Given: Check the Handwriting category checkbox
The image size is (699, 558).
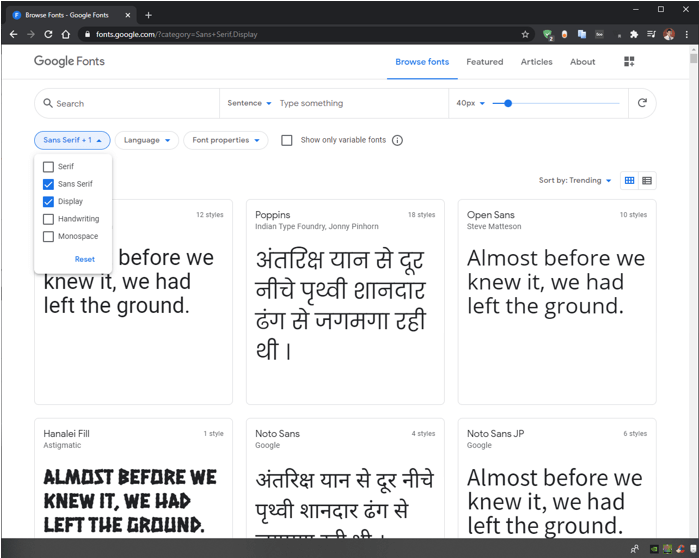Looking at the screenshot, I should pyautogui.click(x=48, y=219).
